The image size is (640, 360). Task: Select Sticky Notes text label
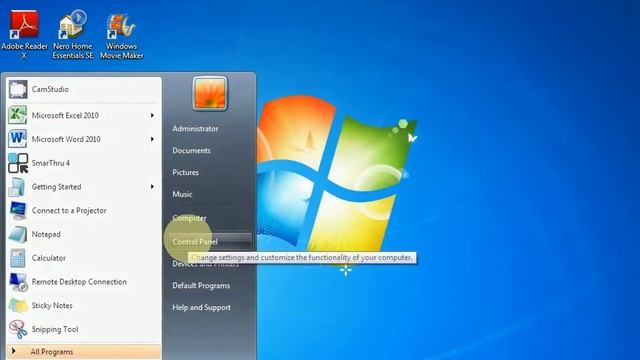tap(52, 305)
